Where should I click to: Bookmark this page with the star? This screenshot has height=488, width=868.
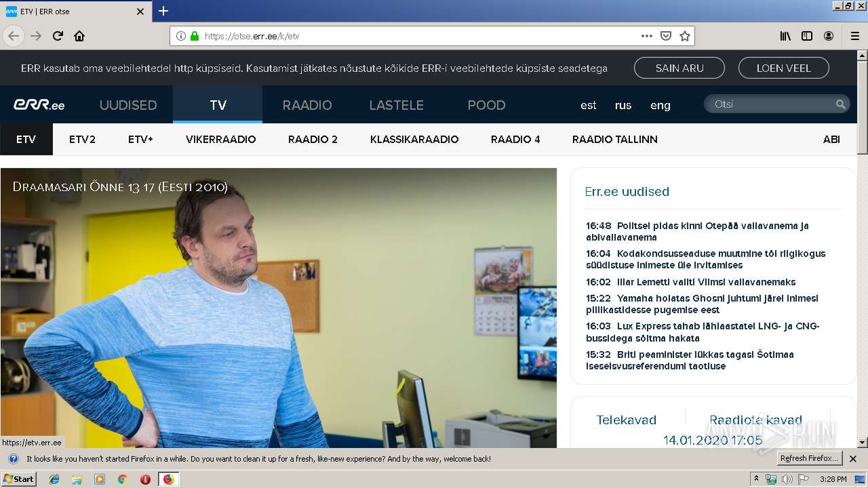click(685, 36)
